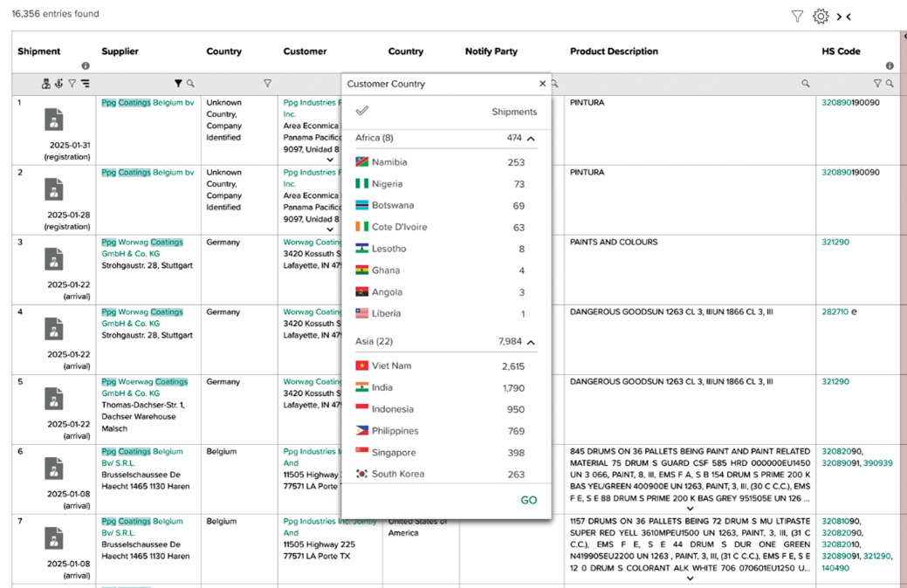Expand row 6 product description chevron
Screen dimensions: 907x588
691,509
